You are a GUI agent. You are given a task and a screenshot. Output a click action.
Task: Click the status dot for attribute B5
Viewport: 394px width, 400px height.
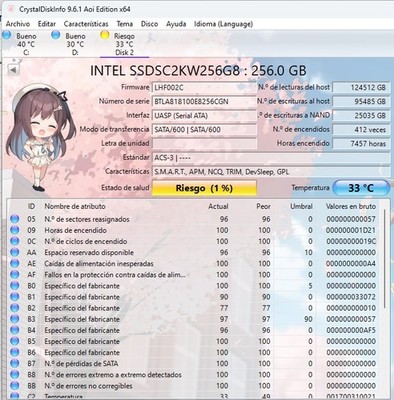click(14, 341)
